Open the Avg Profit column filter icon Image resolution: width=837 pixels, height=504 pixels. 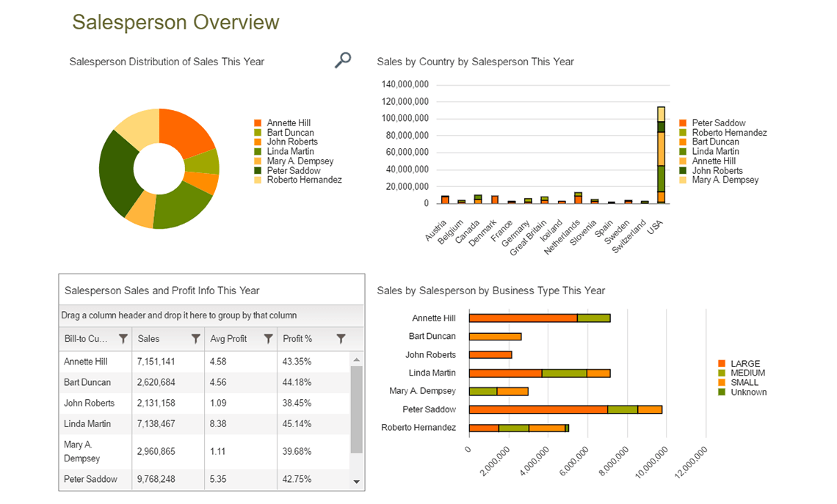coord(269,339)
